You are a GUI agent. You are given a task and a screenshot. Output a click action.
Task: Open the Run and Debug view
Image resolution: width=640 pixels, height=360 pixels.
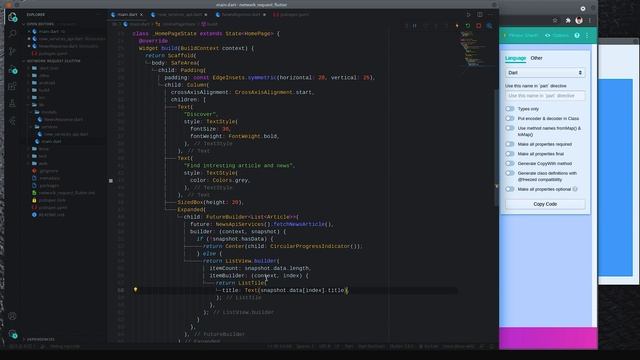[x=13, y=70]
